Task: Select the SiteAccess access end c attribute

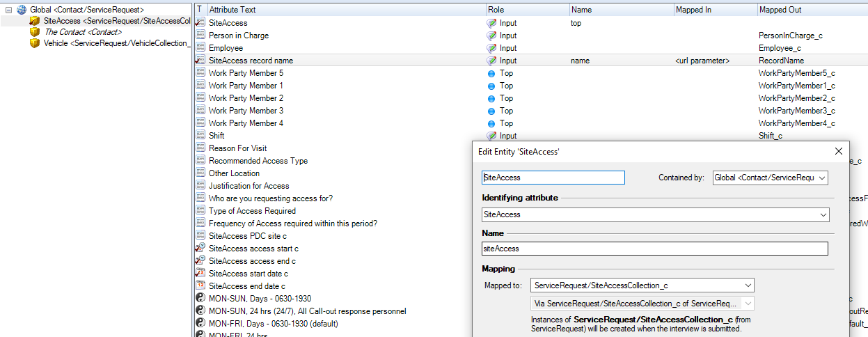Action: [x=252, y=261]
